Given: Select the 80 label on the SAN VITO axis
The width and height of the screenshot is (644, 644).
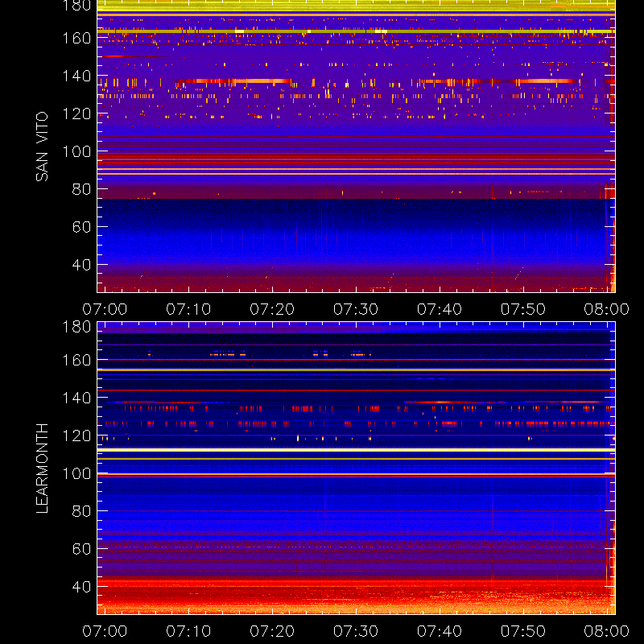Looking at the screenshot, I should pos(82,189).
